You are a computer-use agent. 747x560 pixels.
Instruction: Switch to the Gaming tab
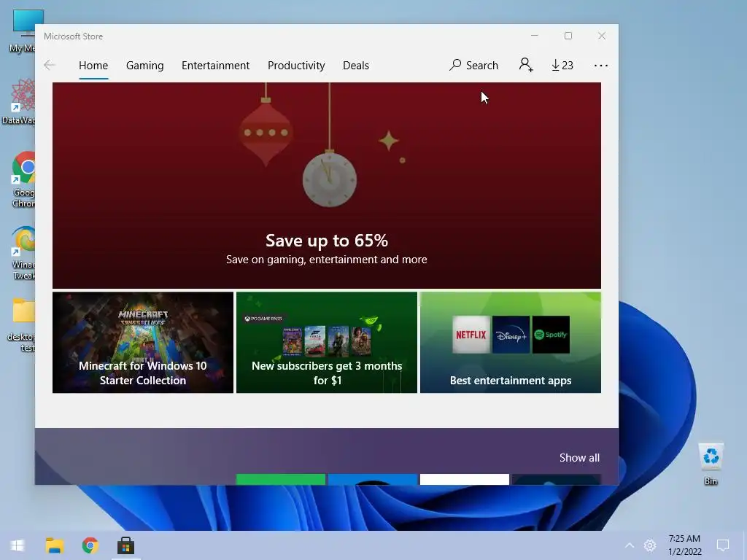point(145,65)
